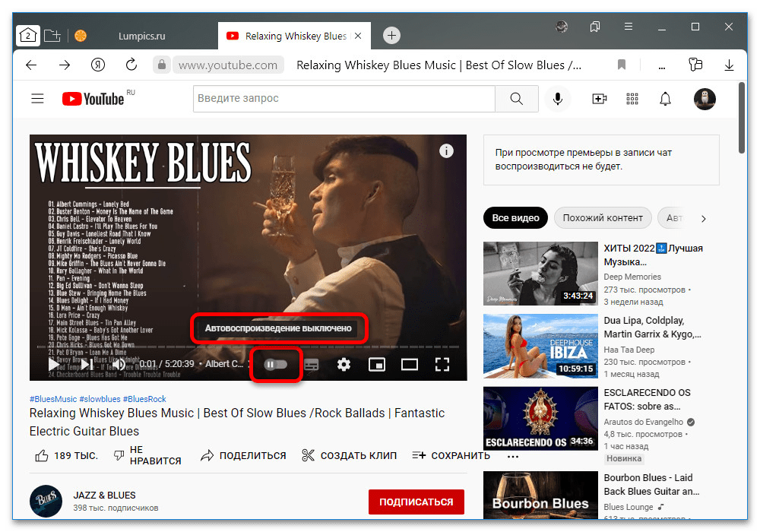
Task: Open the notifications bell
Action: [x=665, y=99]
